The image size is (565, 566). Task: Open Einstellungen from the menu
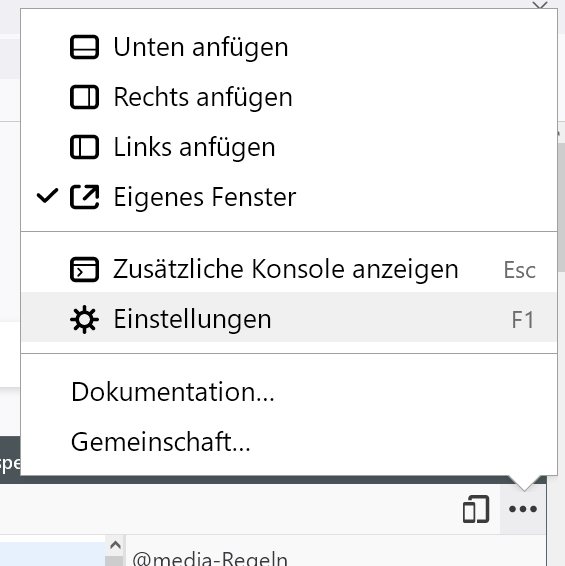[x=289, y=319]
